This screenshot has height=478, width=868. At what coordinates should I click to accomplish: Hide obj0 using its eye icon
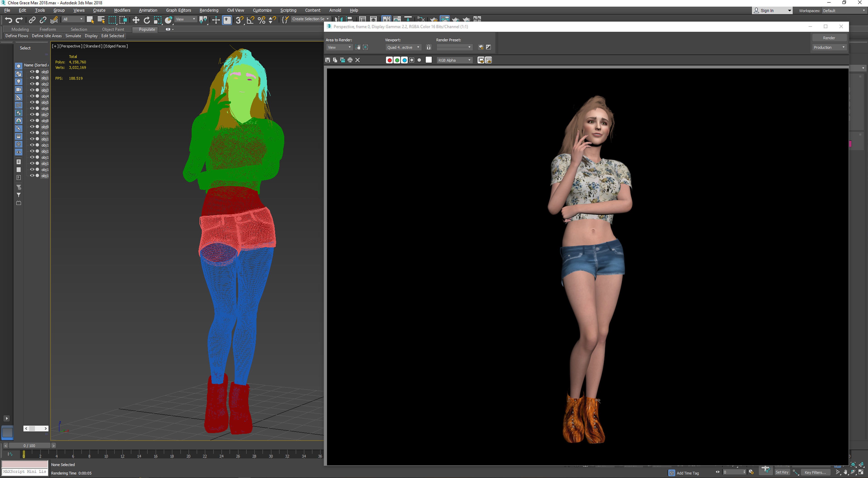pyautogui.click(x=32, y=72)
